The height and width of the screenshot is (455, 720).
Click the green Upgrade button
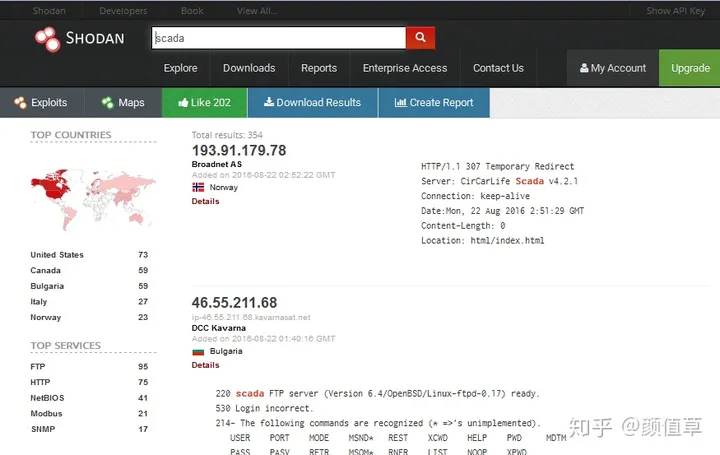coord(690,68)
